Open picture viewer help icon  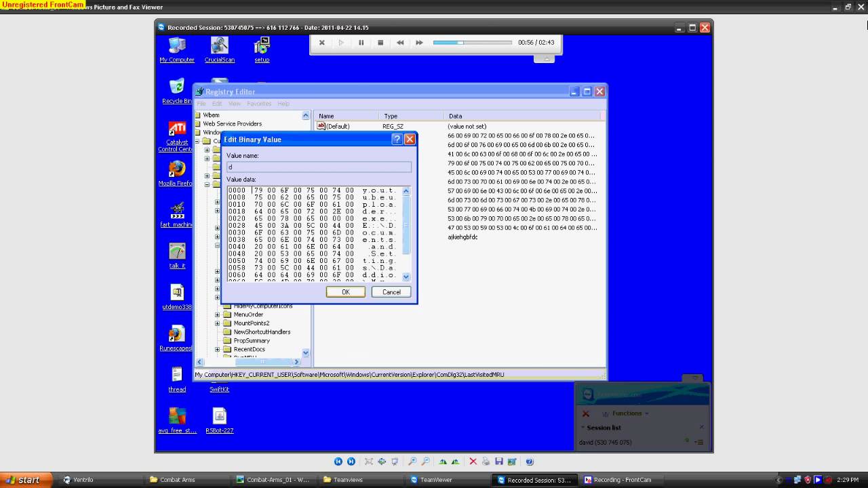(x=530, y=462)
